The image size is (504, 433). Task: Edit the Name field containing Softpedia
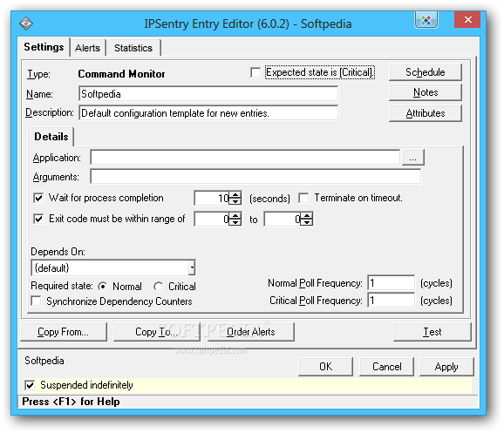point(208,94)
